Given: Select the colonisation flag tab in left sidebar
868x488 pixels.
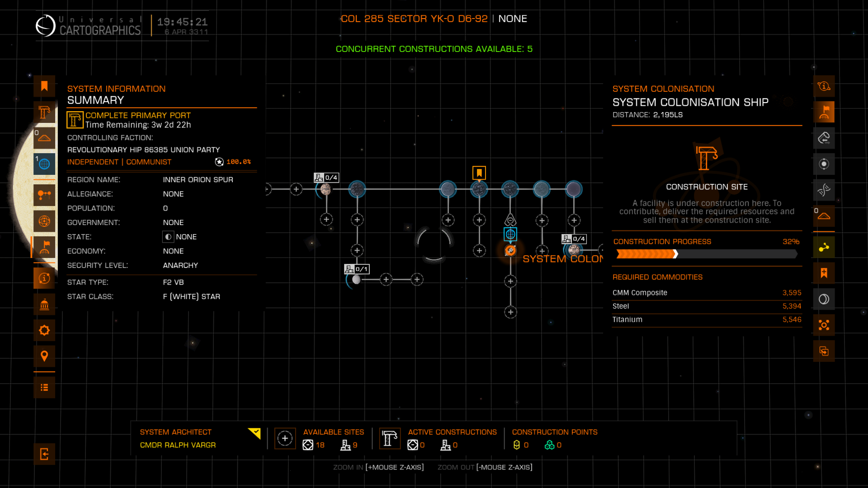Looking at the screenshot, I should 44,247.
